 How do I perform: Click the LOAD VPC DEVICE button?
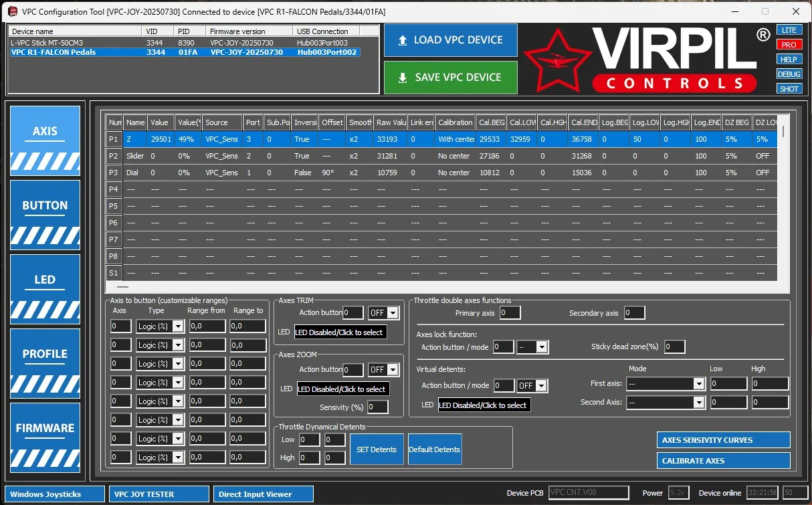[x=451, y=40]
